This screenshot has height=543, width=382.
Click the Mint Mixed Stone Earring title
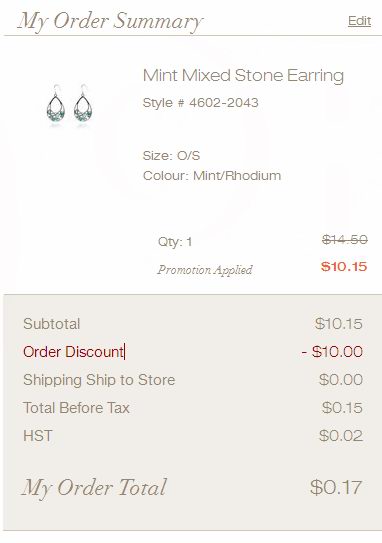[243, 76]
